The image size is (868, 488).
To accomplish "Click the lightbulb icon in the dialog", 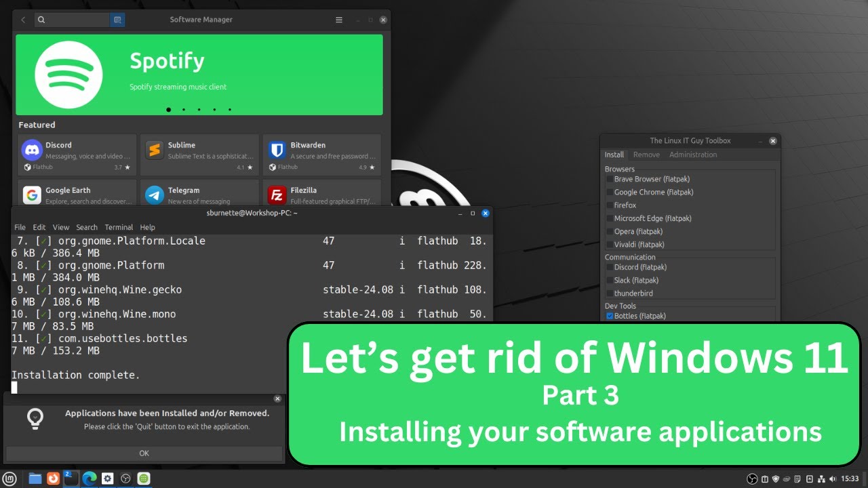I will click(35, 419).
